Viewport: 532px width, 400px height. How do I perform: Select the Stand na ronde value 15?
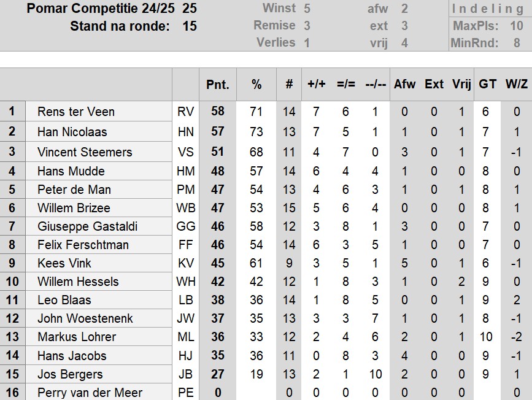[x=190, y=26]
